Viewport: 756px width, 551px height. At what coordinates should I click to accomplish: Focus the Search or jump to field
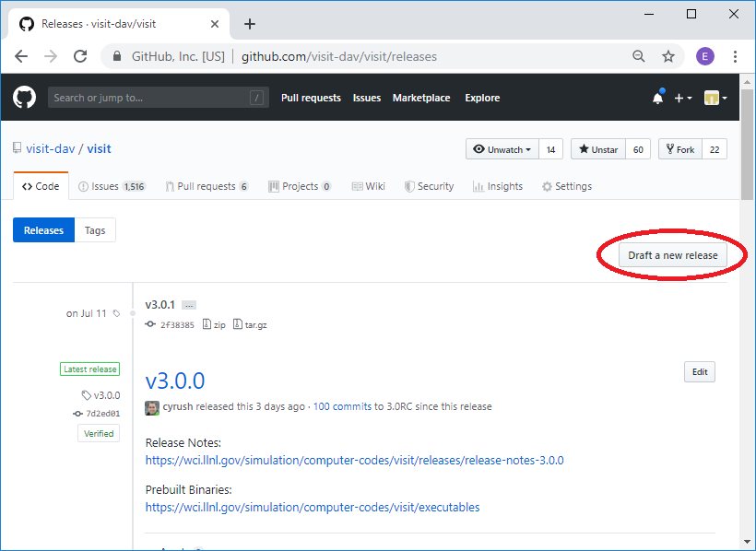[x=159, y=98]
